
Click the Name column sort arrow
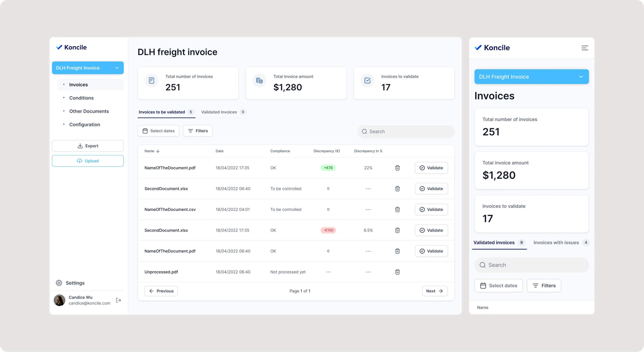[158, 151]
